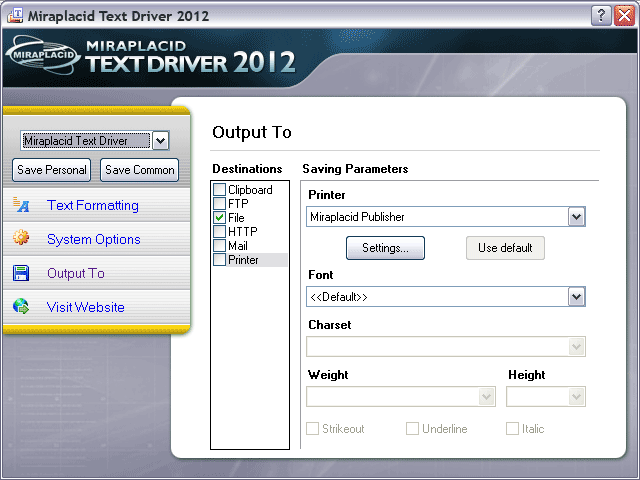Click the Save Common button
Screen dimensions: 640x480
click(140, 170)
